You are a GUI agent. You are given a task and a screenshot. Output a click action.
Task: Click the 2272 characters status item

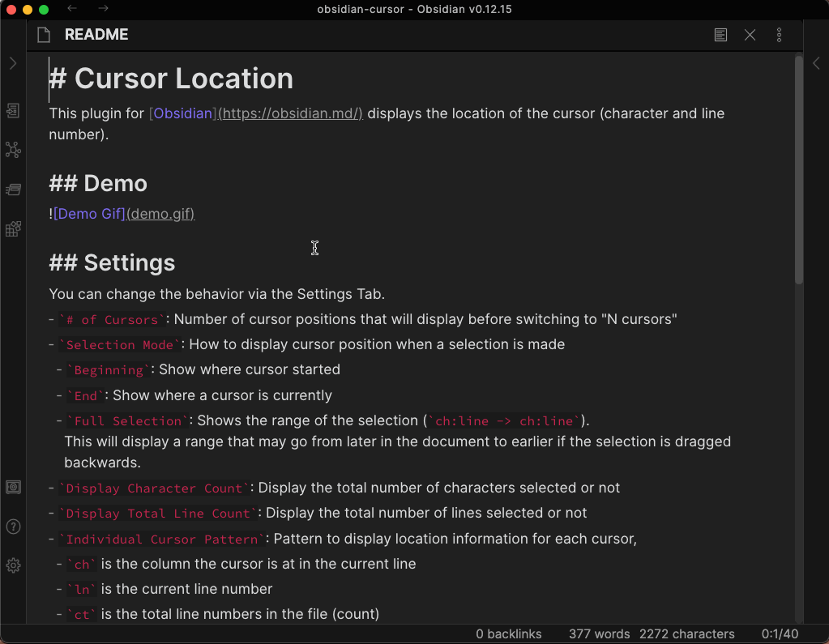coord(686,634)
